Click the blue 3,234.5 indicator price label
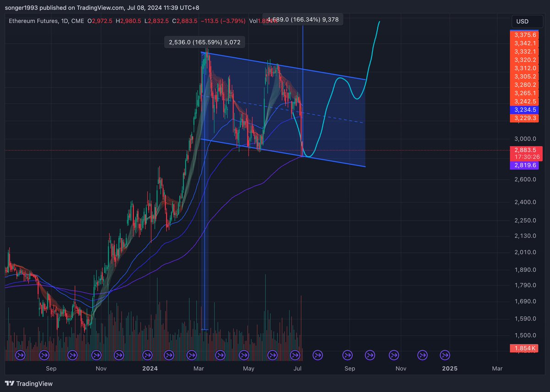 click(x=524, y=110)
